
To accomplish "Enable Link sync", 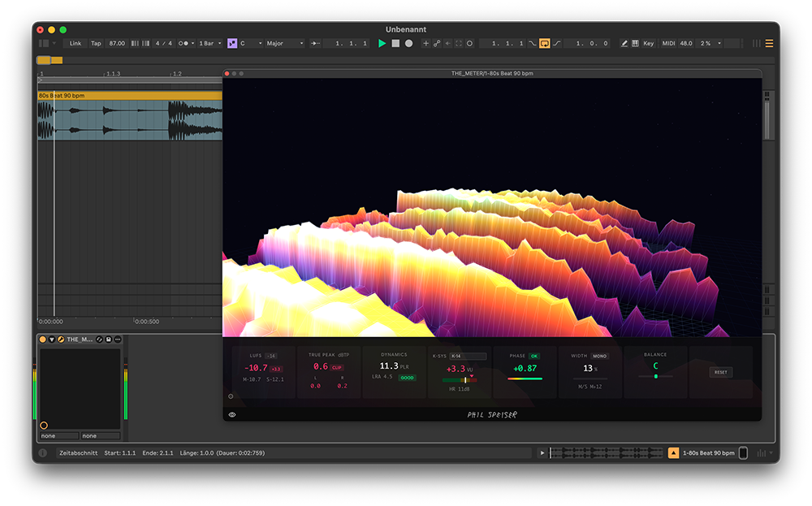I will coord(76,43).
